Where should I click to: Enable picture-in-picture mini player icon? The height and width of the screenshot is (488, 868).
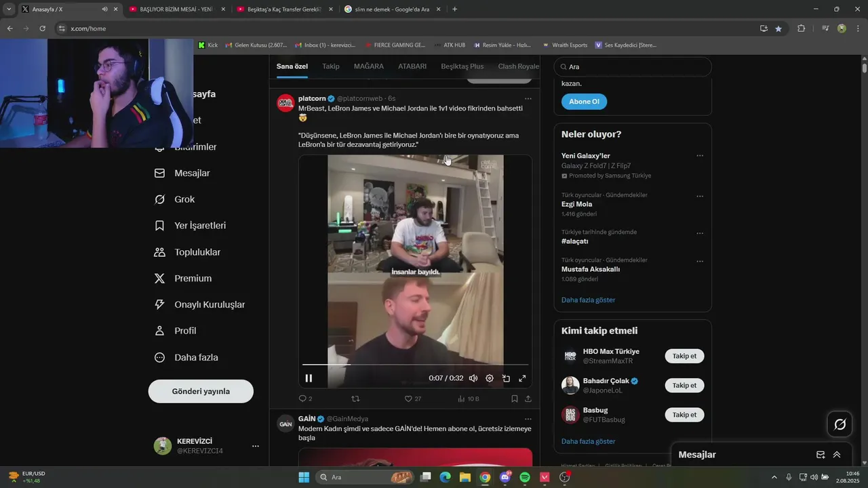tap(506, 378)
